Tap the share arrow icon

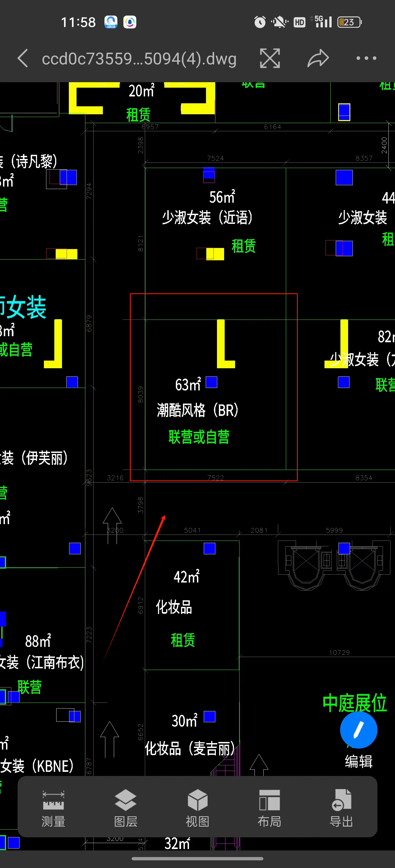(318, 58)
